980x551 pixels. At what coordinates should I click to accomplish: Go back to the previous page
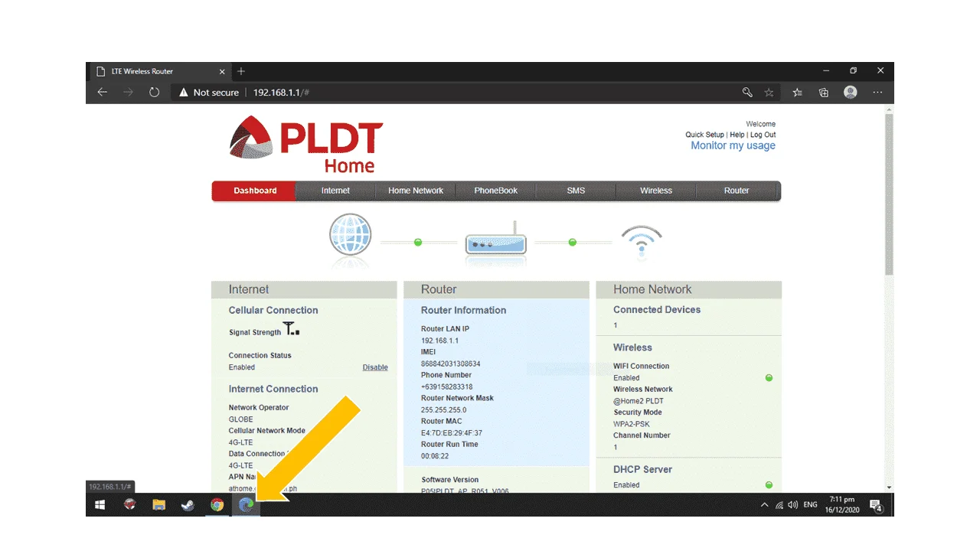pyautogui.click(x=103, y=93)
